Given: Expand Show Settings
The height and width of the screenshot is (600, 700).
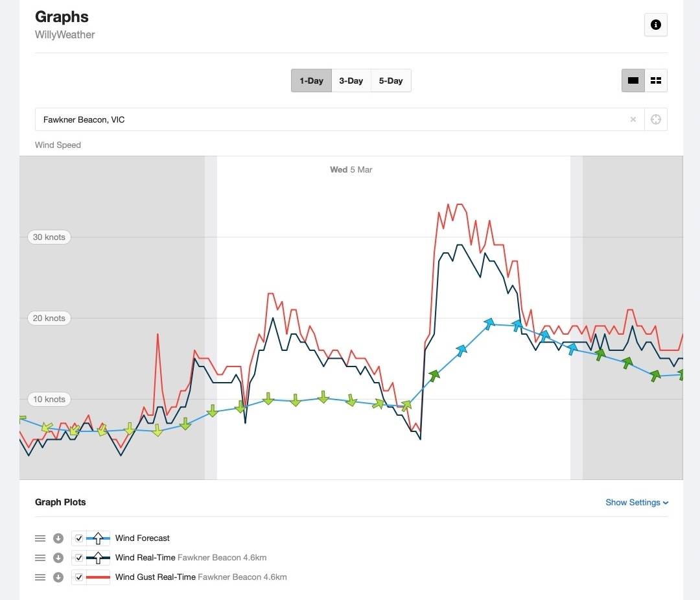Looking at the screenshot, I should 636,502.
